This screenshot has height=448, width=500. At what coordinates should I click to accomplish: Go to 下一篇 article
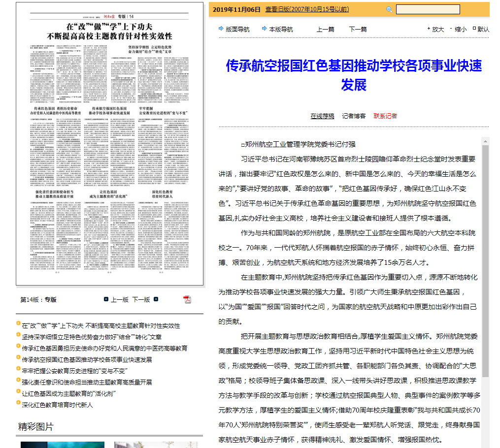pos(358,30)
